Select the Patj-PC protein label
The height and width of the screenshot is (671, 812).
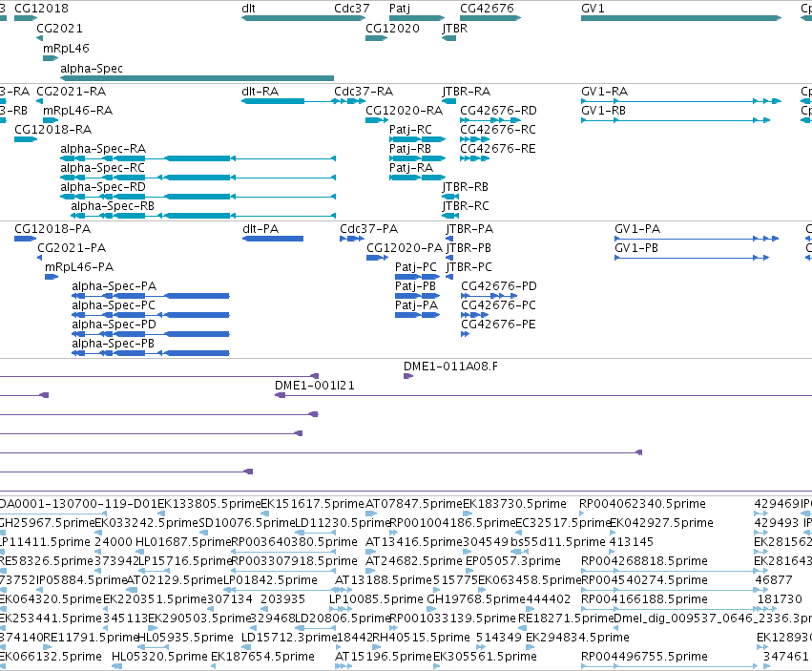pyautogui.click(x=415, y=268)
